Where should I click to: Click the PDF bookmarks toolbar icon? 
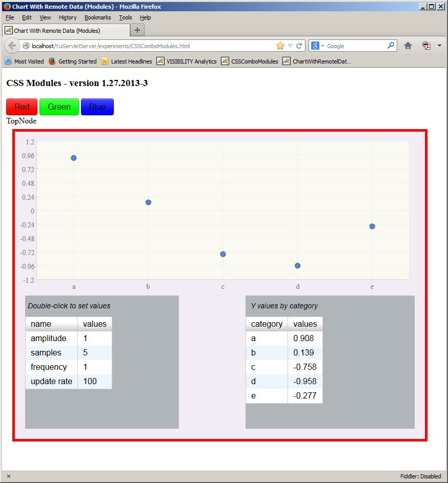[426, 46]
